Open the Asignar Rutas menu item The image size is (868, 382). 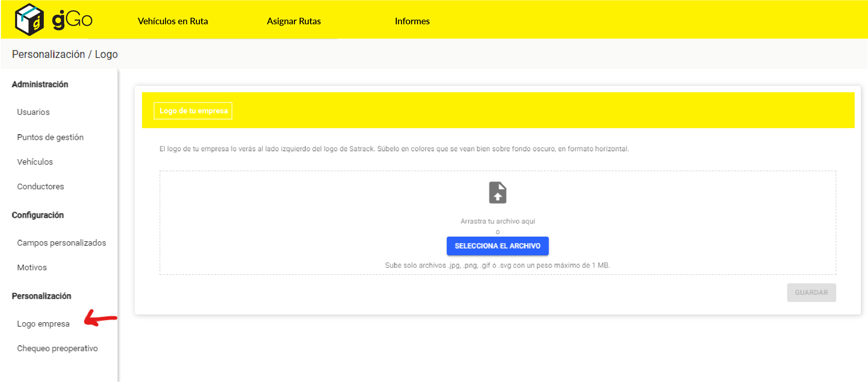[294, 21]
